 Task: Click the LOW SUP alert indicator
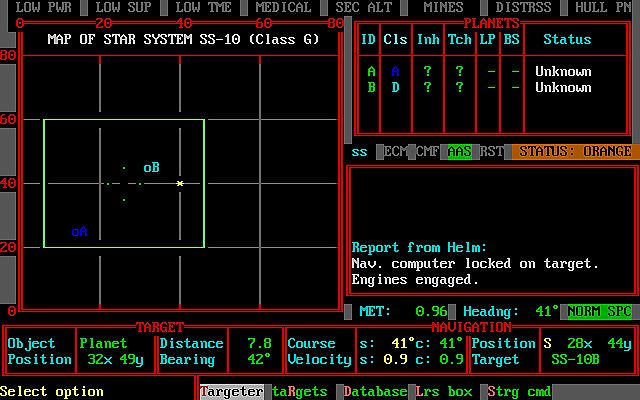pyautogui.click(x=124, y=7)
